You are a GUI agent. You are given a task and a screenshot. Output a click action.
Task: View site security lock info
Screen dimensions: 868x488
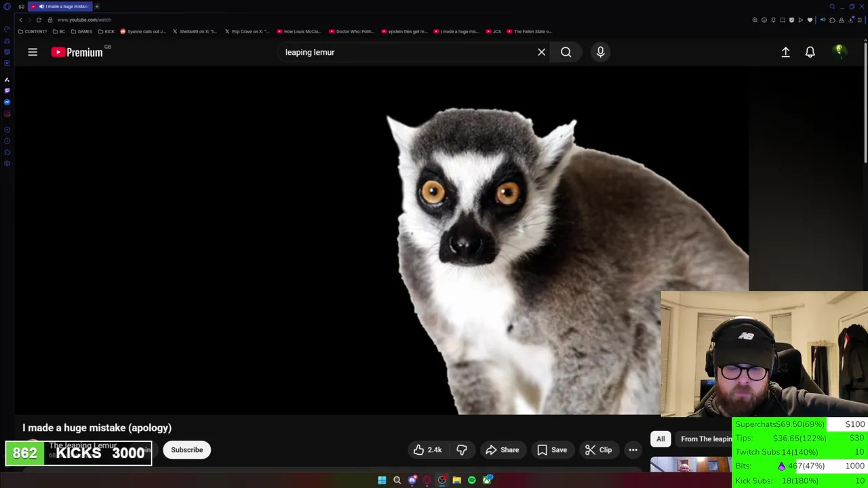[50, 20]
